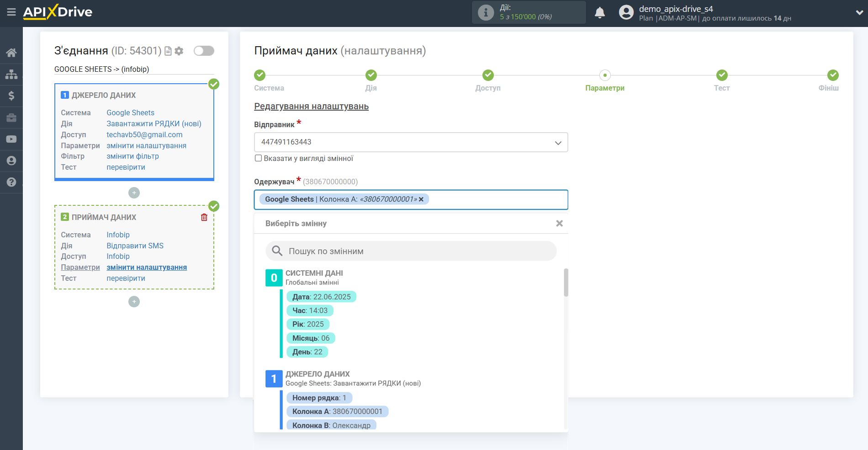Screen dimensions: 868x450
Task: Insert the Рік: 2025 variable
Action: click(x=308, y=324)
